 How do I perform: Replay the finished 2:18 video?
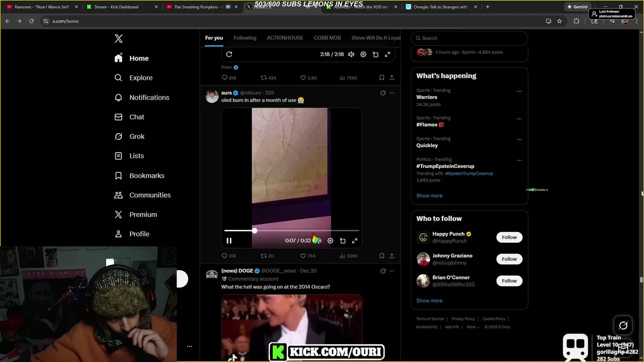(229, 54)
